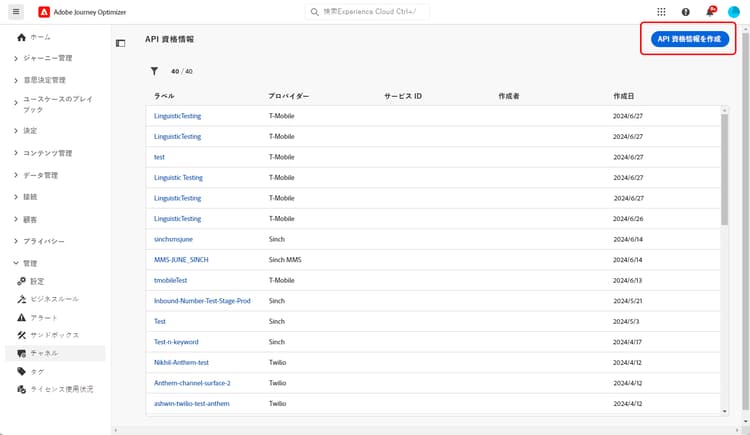750x435 pixels.
Task: Click the business rules icon ビジネスルール
Action: point(22,299)
